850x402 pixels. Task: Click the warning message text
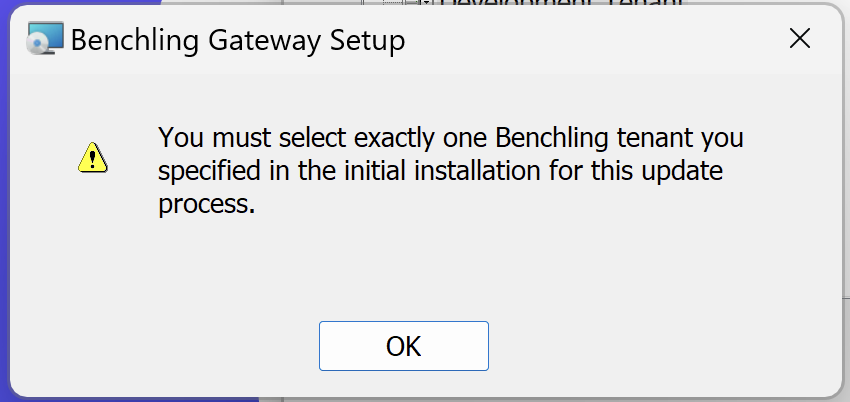450,171
